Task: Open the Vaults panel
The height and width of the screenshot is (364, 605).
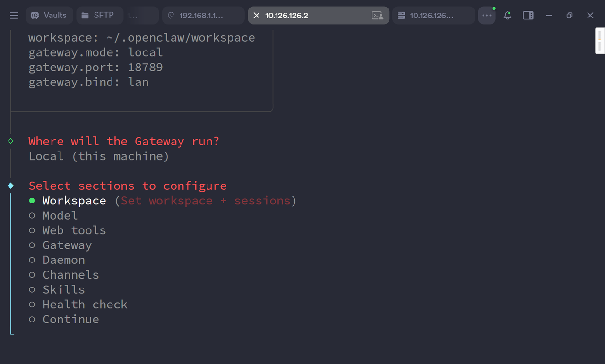Action: (x=49, y=15)
